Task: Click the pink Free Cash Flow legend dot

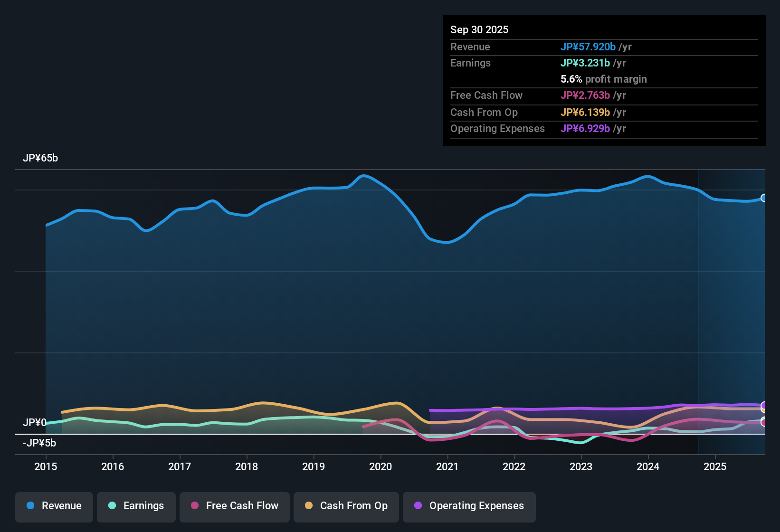Action: pos(195,506)
